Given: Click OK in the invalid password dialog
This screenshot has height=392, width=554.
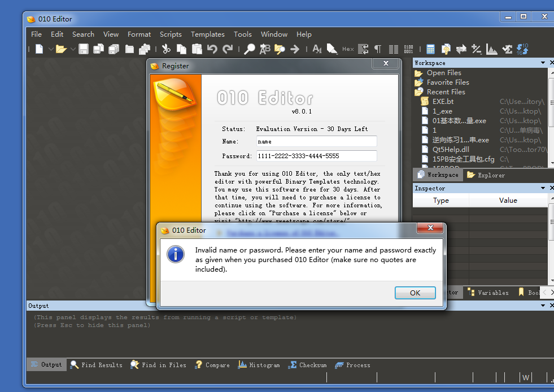Looking at the screenshot, I should 415,293.
